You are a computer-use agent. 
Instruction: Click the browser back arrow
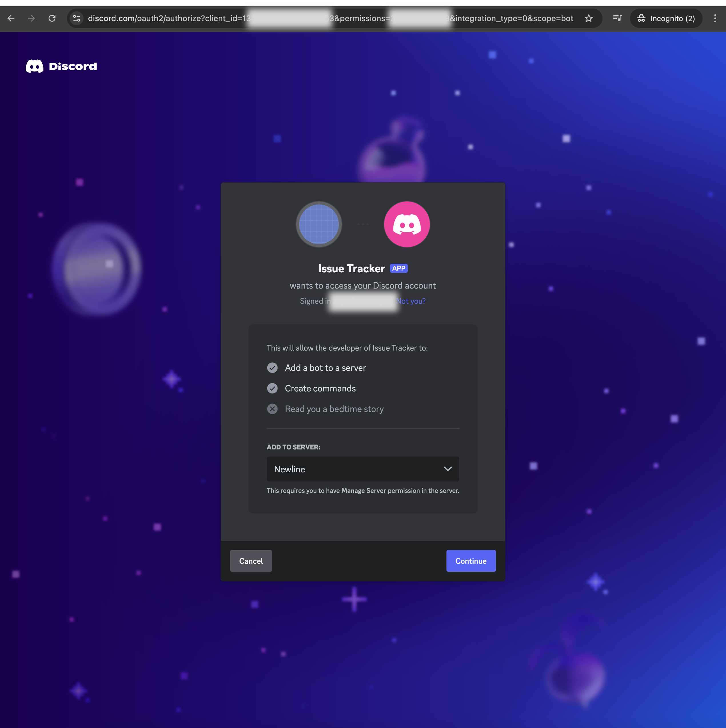[11, 18]
